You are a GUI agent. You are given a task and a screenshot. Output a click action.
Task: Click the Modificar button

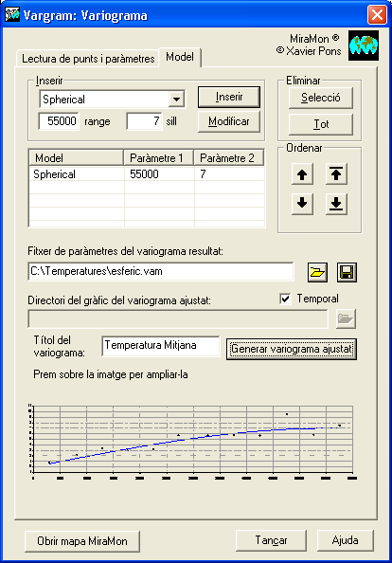click(x=229, y=121)
